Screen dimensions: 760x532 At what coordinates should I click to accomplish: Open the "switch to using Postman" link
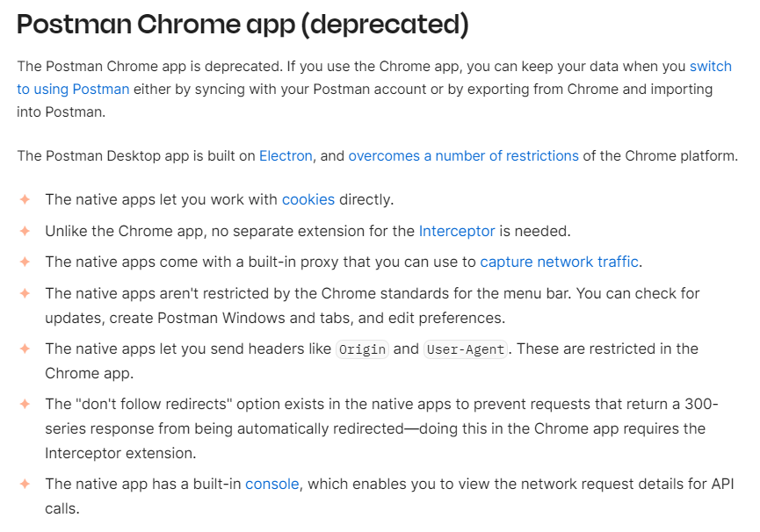[73, 89]
